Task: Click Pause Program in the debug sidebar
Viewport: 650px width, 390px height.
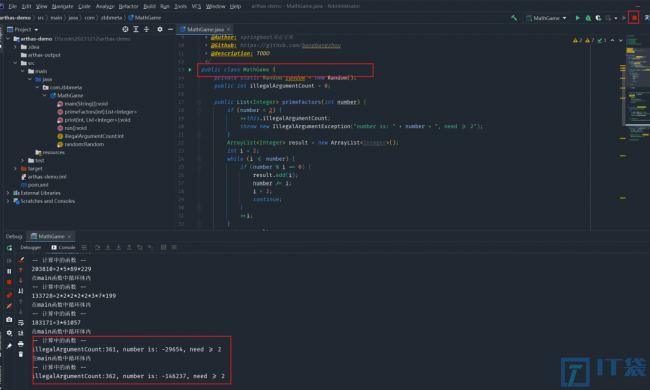Action: (x=9, y=271)
